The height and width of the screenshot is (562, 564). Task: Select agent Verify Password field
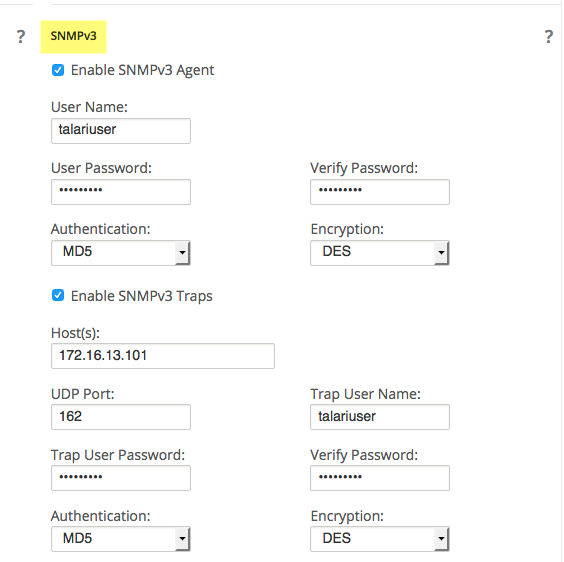pyautogui.click(x=380, y=192)
